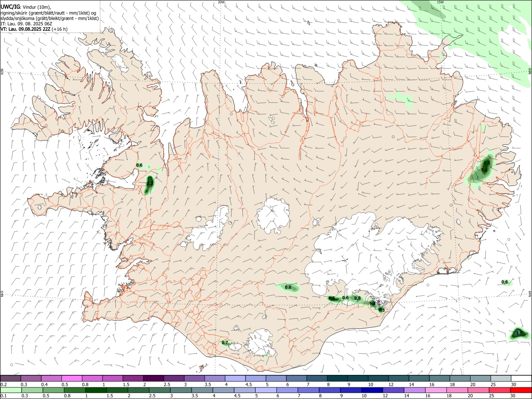Click the 3.5 rainfall value offshore southeast

519,333
